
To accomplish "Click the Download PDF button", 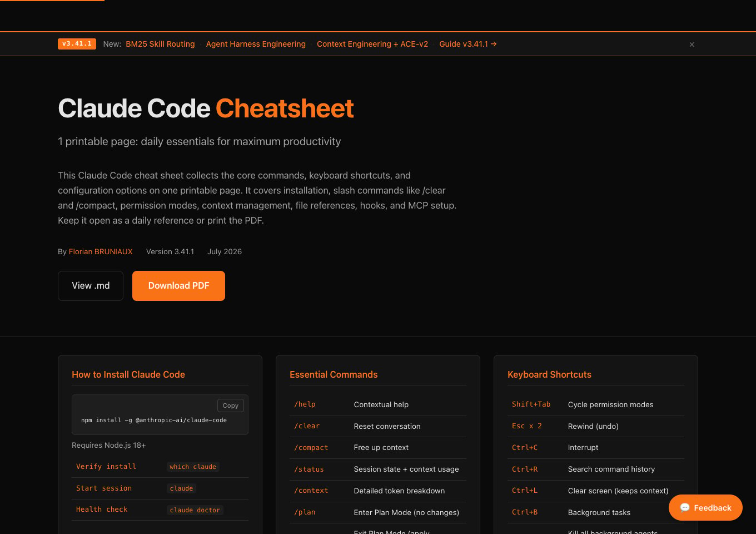I will (178, 286).
